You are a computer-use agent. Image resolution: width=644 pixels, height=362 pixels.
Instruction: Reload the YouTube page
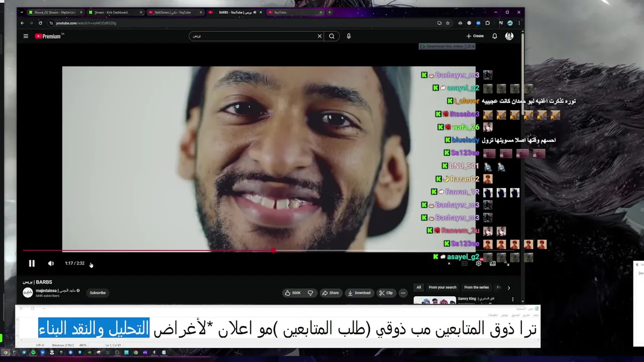pos(40,23)
